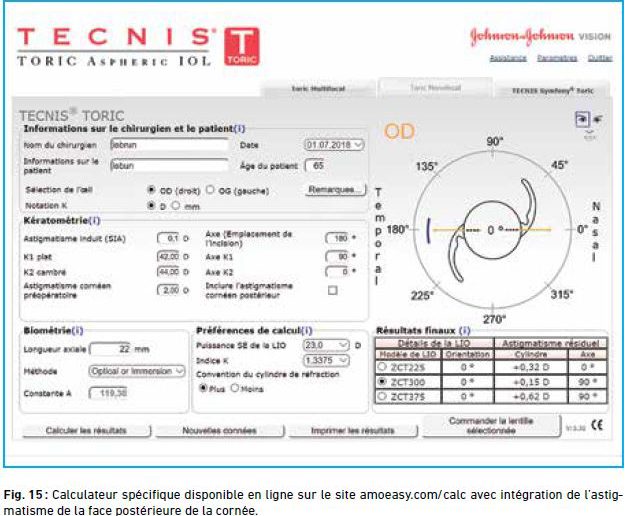Click the K2 cambré value field

tap(168, 272)
